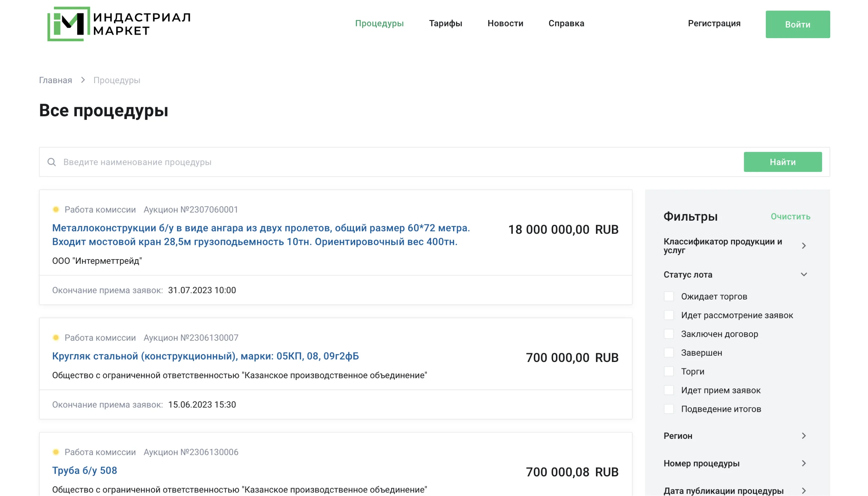
Task: Click Аукцион №2307060001 label
Action: (191, 210)
